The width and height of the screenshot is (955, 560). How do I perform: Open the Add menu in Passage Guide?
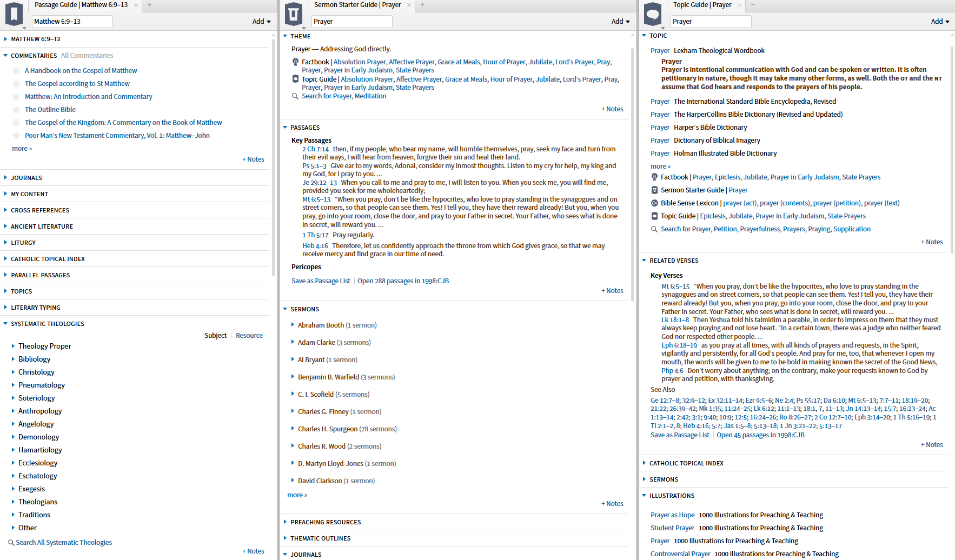pyautogui.click(x=262, y=22)
